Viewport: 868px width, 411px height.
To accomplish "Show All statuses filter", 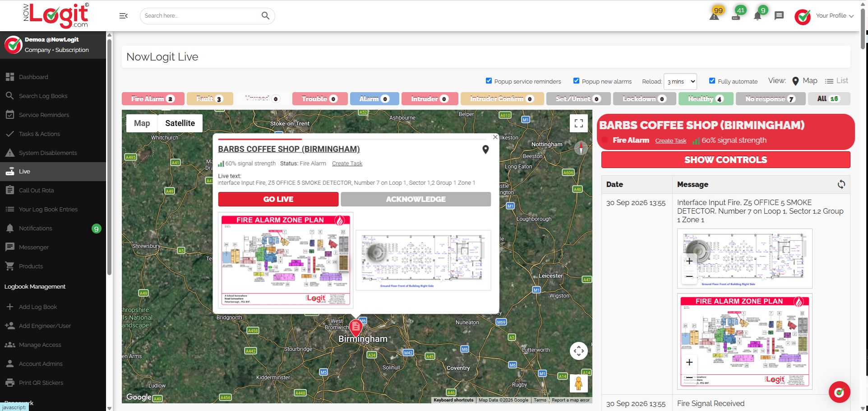I will click(829, 98).
